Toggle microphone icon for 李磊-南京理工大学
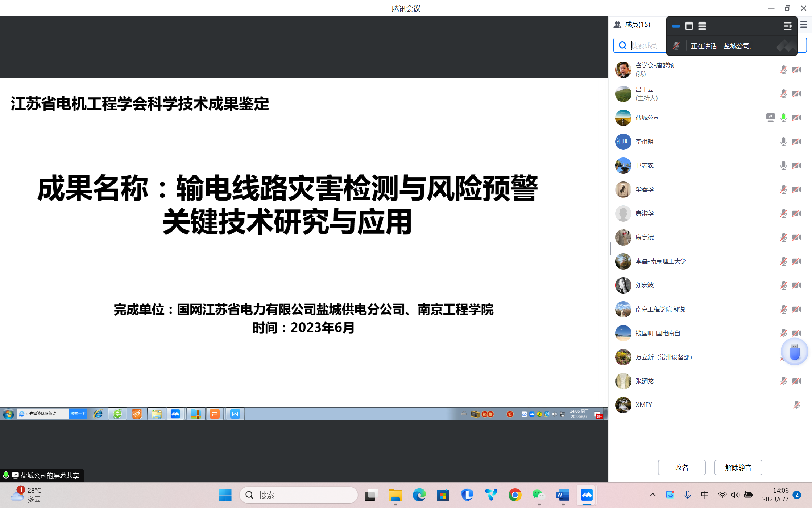 click(783, 261)
